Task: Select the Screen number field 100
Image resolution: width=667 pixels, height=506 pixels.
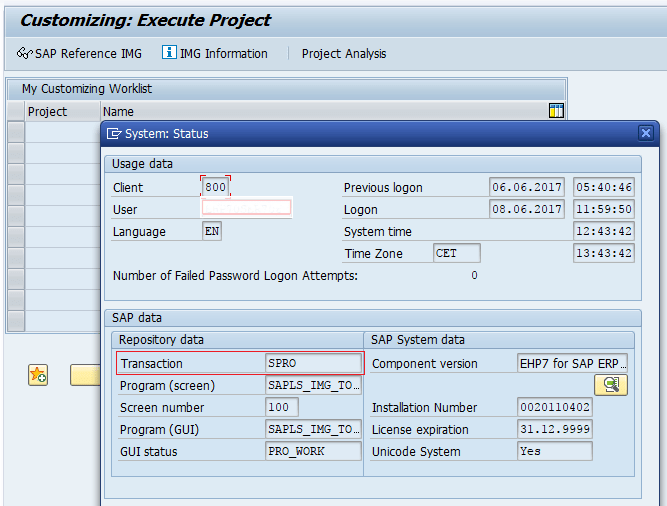Action: click(282, 408)
